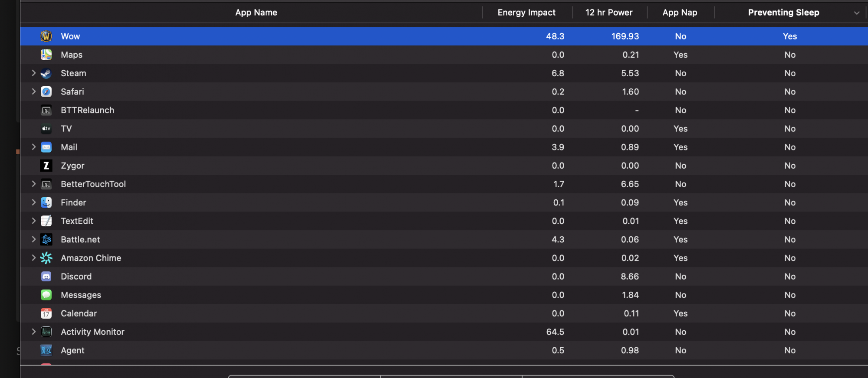Image resolution: width=868 pixels, height=378 pixels.
Task: Click the Zygor Z icon
Action: tap(46, 166)
